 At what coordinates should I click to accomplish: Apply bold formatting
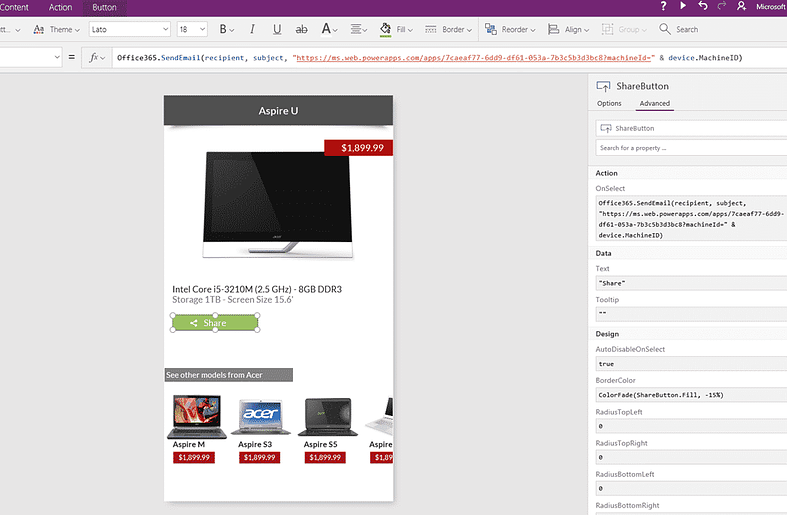pos(226,30)
